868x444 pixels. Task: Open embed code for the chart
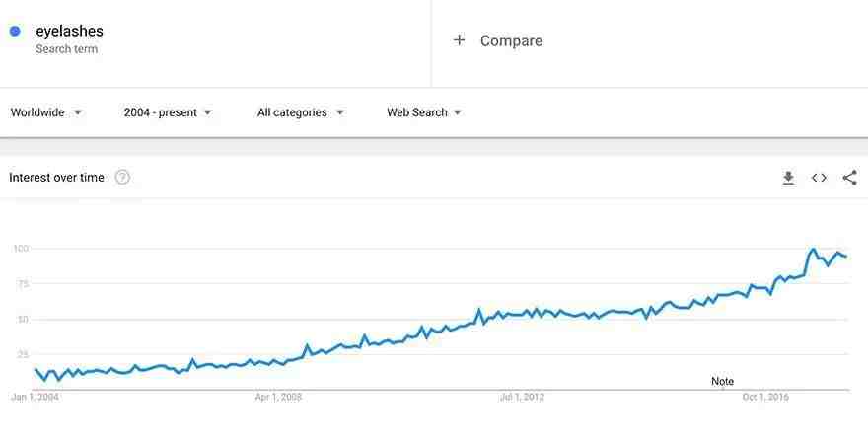[819, 178]
